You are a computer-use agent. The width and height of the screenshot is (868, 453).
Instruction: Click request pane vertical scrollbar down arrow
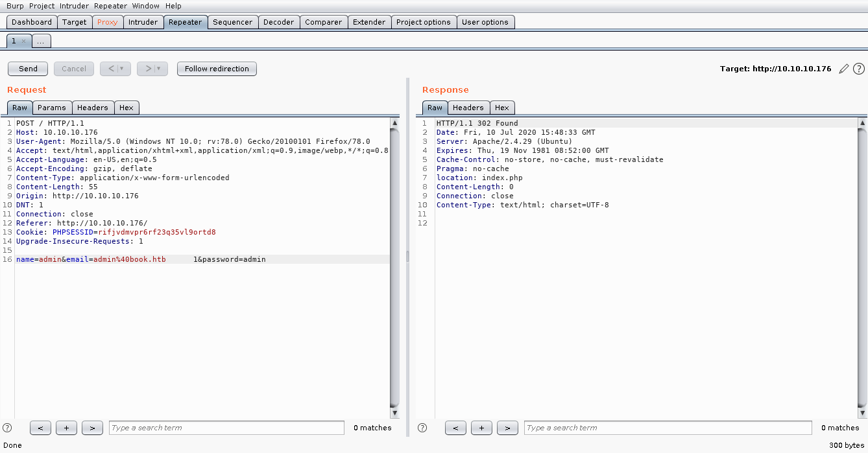click(394, 413)
